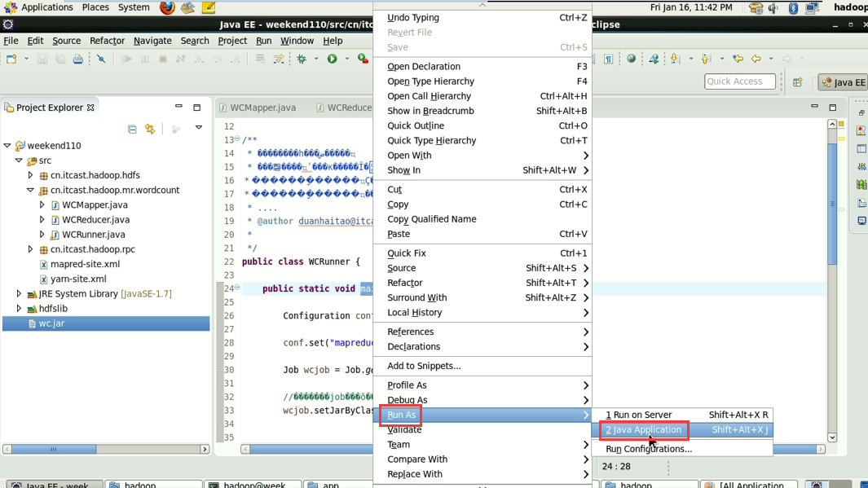
Task: Open the Run dropdown arrow
Action: coord(347,59)
